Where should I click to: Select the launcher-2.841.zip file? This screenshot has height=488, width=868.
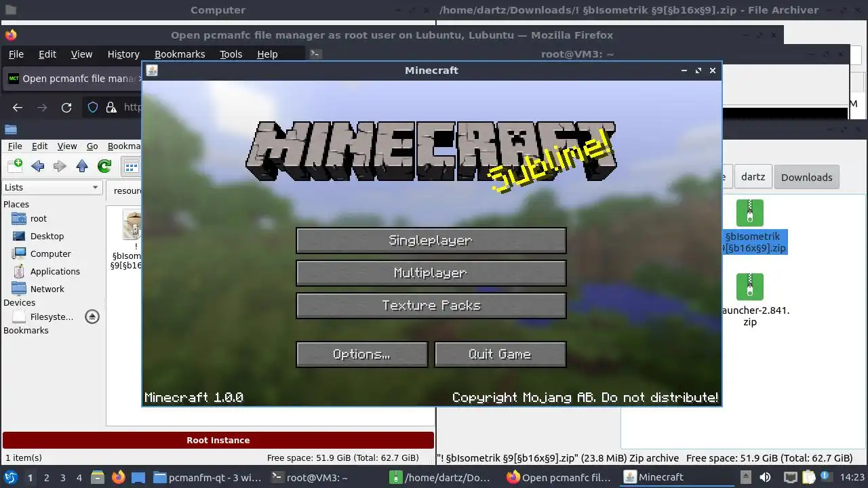point(751,300)
